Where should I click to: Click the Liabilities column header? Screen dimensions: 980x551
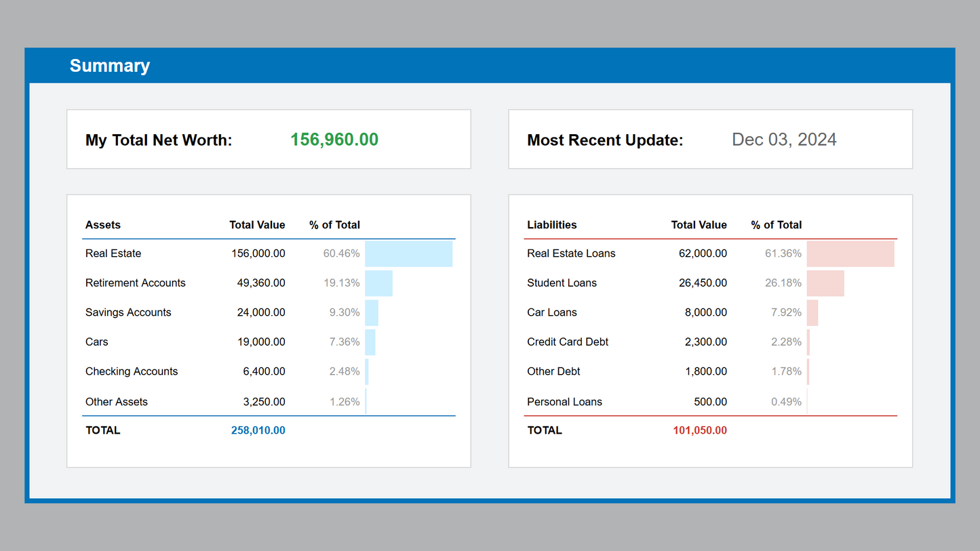[552, 225]
